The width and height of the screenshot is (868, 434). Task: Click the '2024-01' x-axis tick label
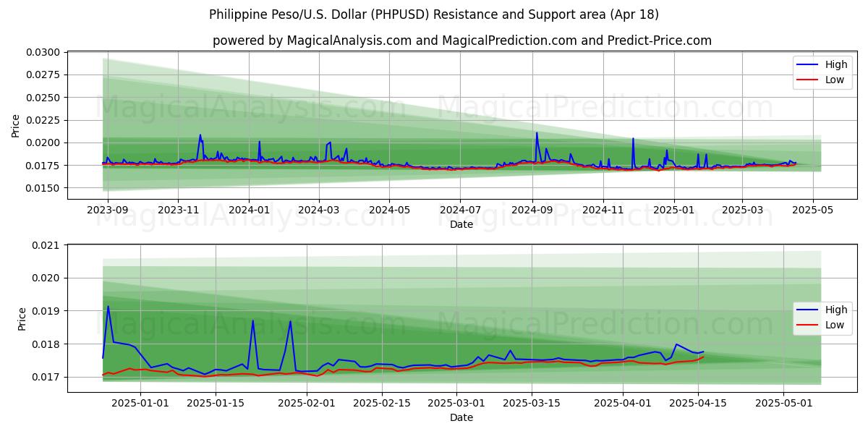(x=249, y=210)
